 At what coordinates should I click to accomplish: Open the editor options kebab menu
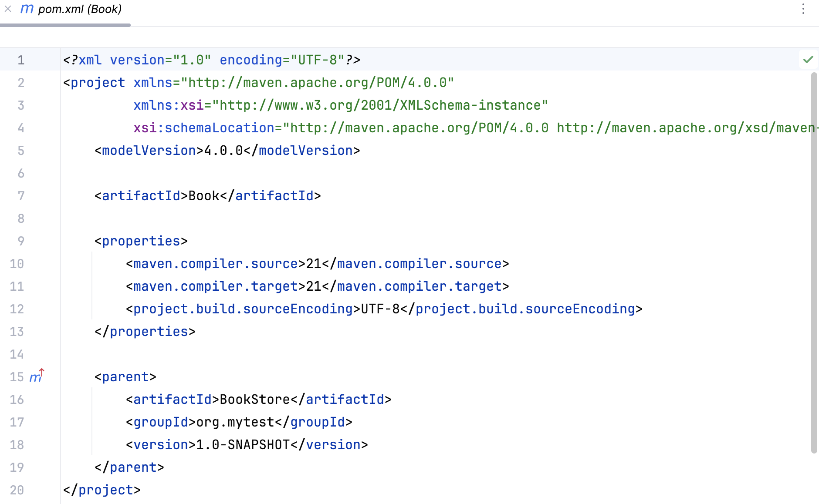803,9
